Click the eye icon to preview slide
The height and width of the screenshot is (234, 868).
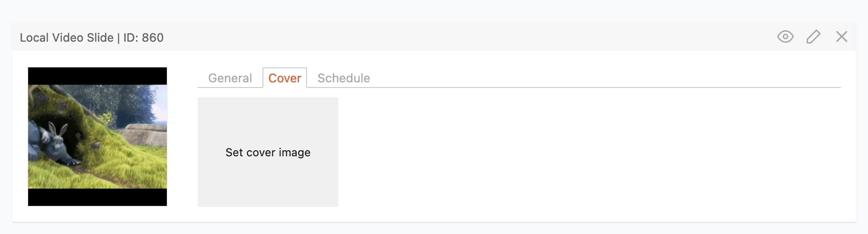[785, 37]
